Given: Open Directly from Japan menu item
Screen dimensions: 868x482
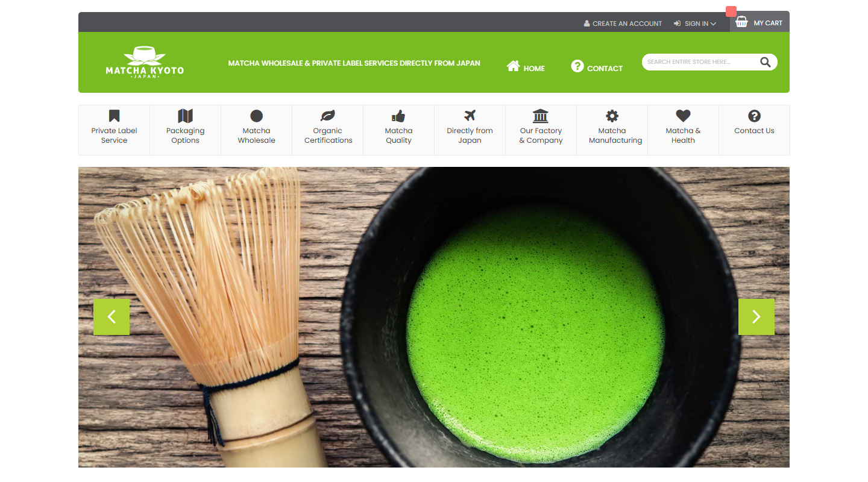Looking at the screenshot, I should 470,130.
